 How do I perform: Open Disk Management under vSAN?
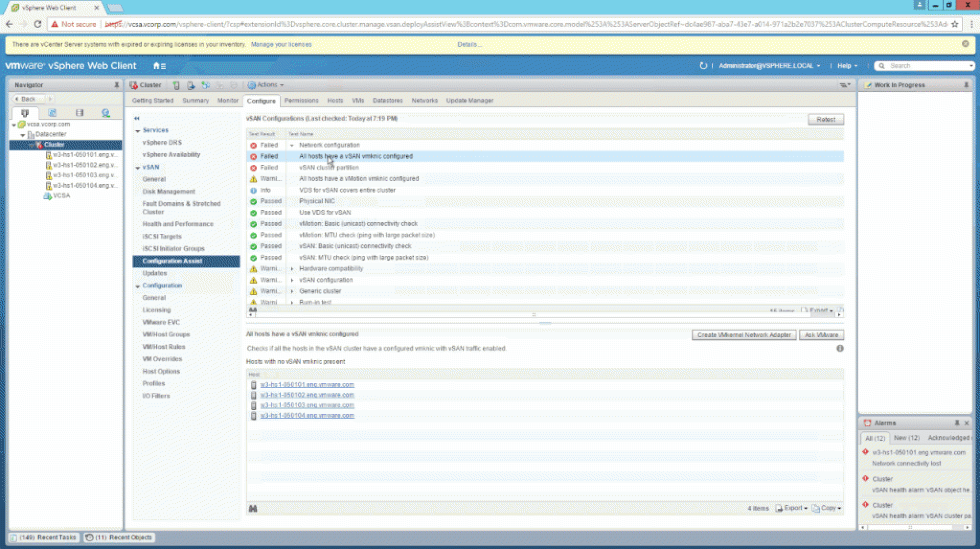(169, 192)
